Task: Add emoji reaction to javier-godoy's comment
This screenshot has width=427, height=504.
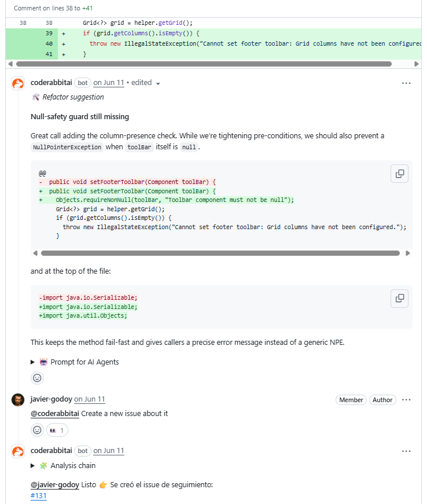Action: [x=37, y=430]
